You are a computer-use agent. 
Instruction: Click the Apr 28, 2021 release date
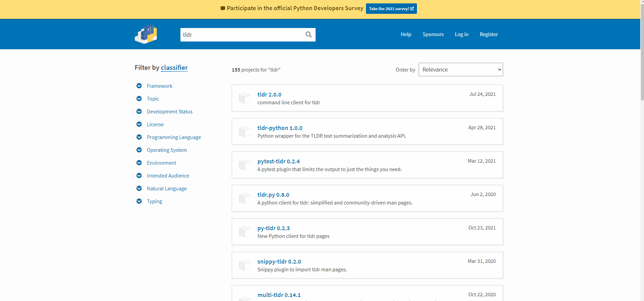(482, 128)
